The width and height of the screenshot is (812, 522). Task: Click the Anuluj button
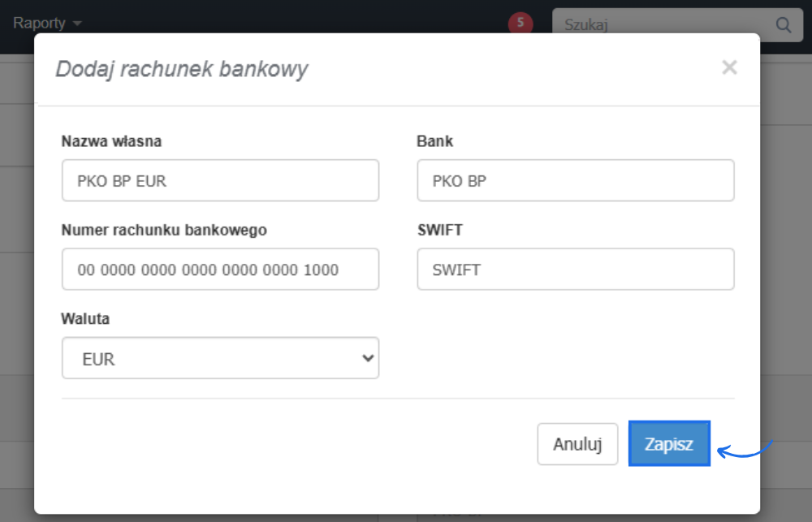click(x=577, y=444)
